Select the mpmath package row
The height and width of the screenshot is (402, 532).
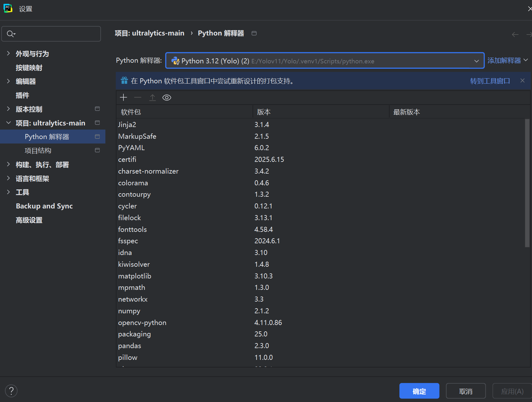[x=321, y=287]
